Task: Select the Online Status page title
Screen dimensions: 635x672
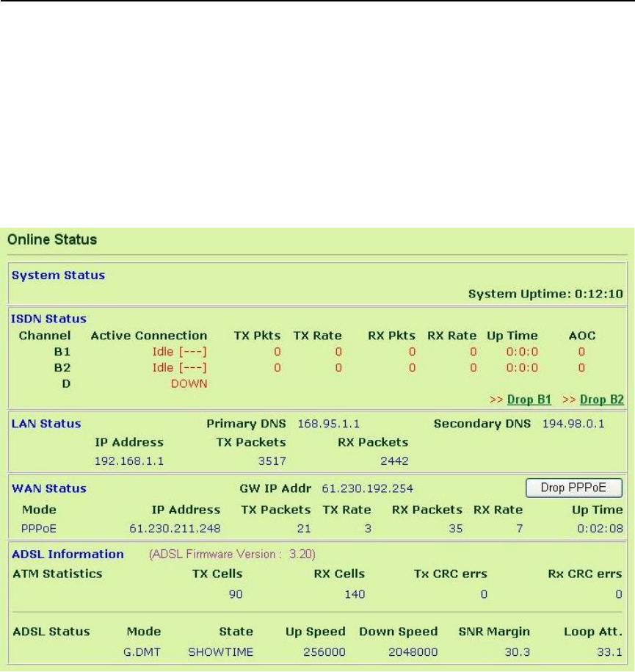Action: [52, 239]
